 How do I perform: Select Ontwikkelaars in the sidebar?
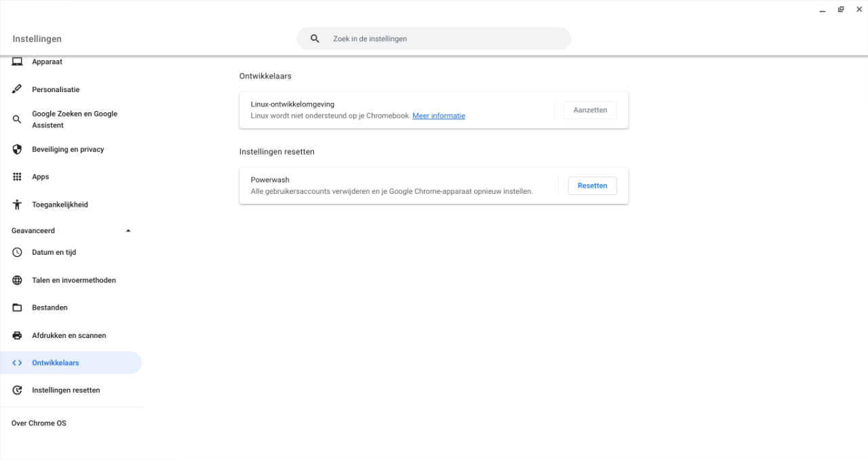pyautogui.click(x=54, y=362)
